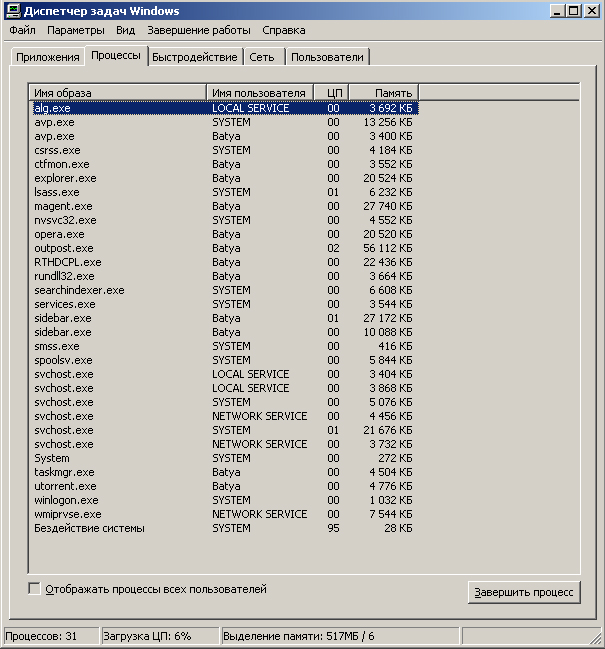Image resolution: width=605 pixels, height=649 pixels.
Task: Switch to the Пользователи tab
Action: pos(327,57)
